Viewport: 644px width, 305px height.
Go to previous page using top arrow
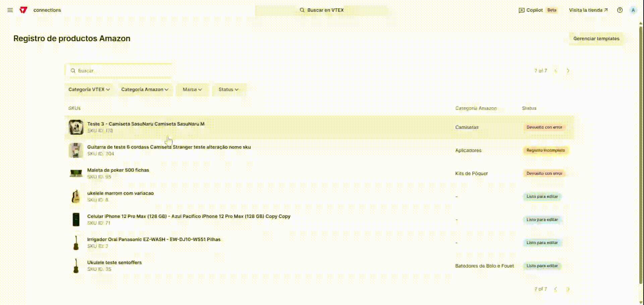pyautogui.click(x=556, y=71)
